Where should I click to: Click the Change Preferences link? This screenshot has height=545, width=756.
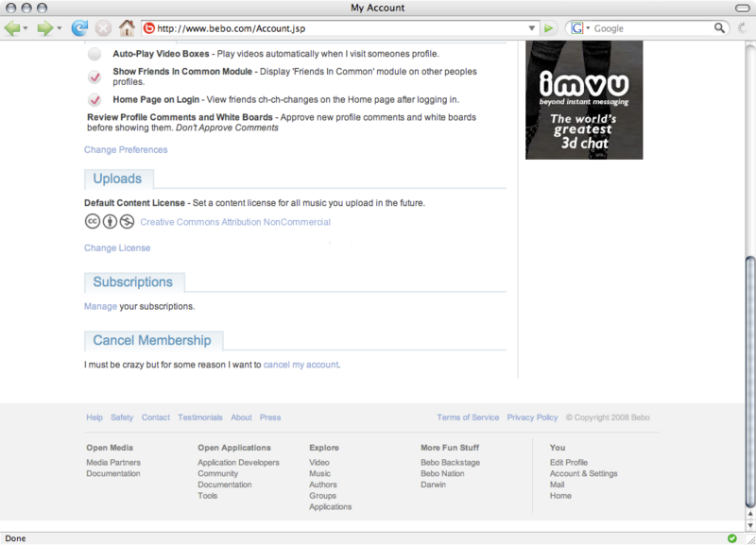pyautogui.click(x=126, y=150)
